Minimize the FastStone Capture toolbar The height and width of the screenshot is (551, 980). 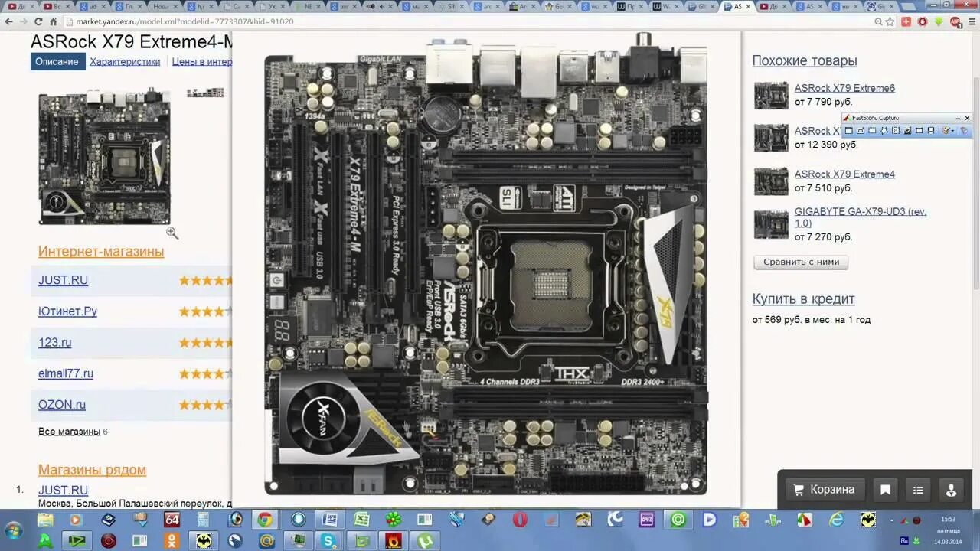point(958,119)
